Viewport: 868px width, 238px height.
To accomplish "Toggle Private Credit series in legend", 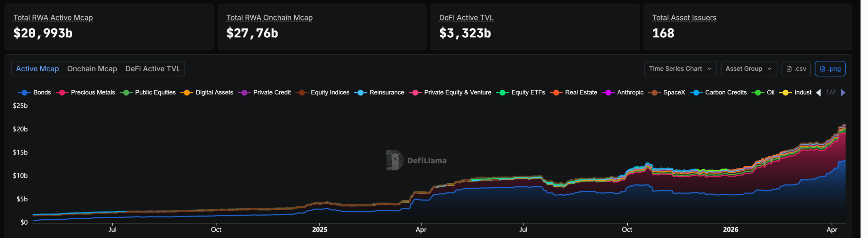I will pyautogui.click(x=264, y=92).
